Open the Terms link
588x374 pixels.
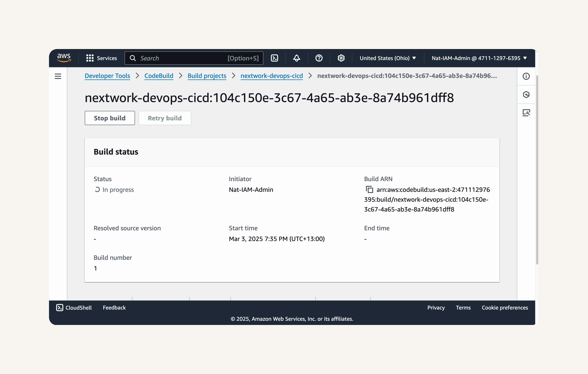(463, 308)
